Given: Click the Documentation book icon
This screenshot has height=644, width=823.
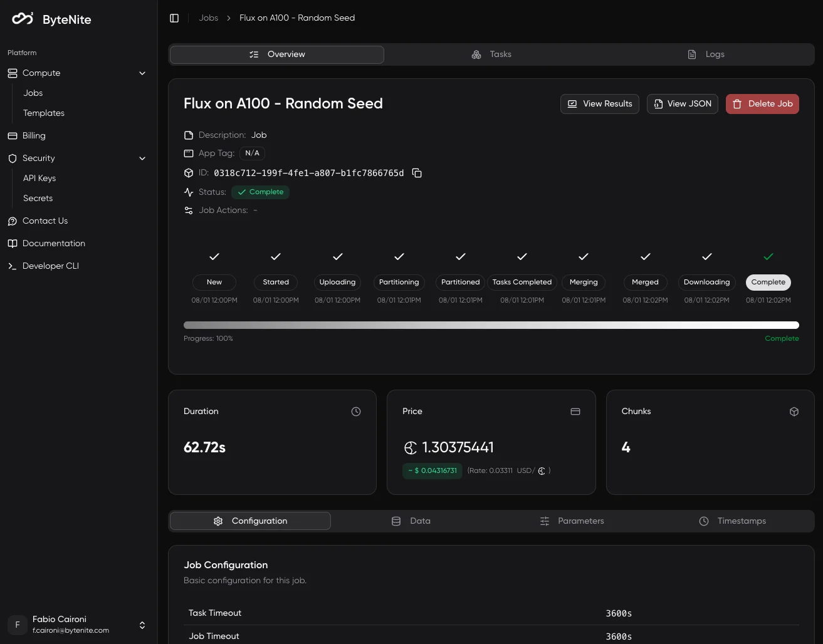Looking at the screenshot, I should (x=13, y=244).
